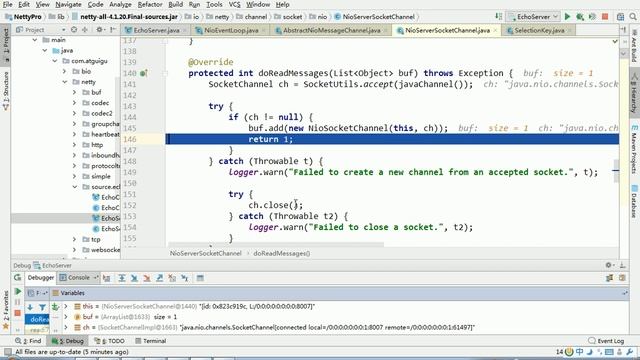
Task: Click Show Execution Point icon
Action: tap(107, 278)
